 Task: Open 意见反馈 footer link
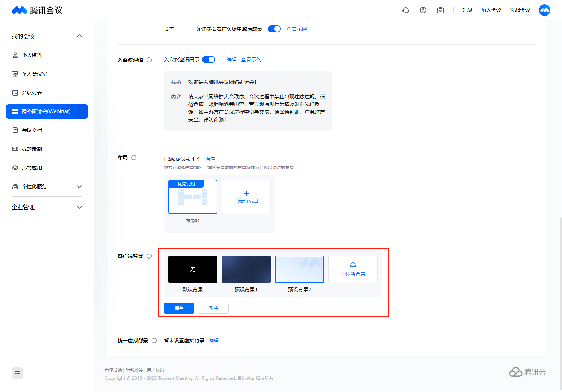113,370
